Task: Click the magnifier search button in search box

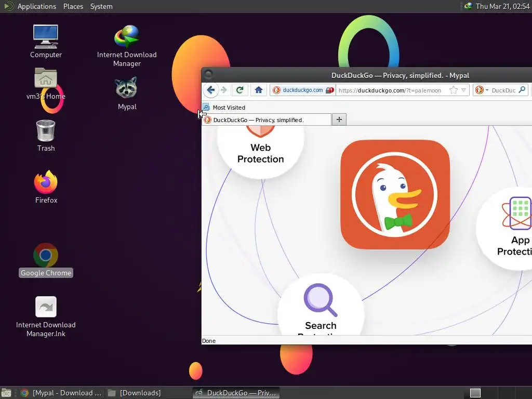Action: (522, 89)
